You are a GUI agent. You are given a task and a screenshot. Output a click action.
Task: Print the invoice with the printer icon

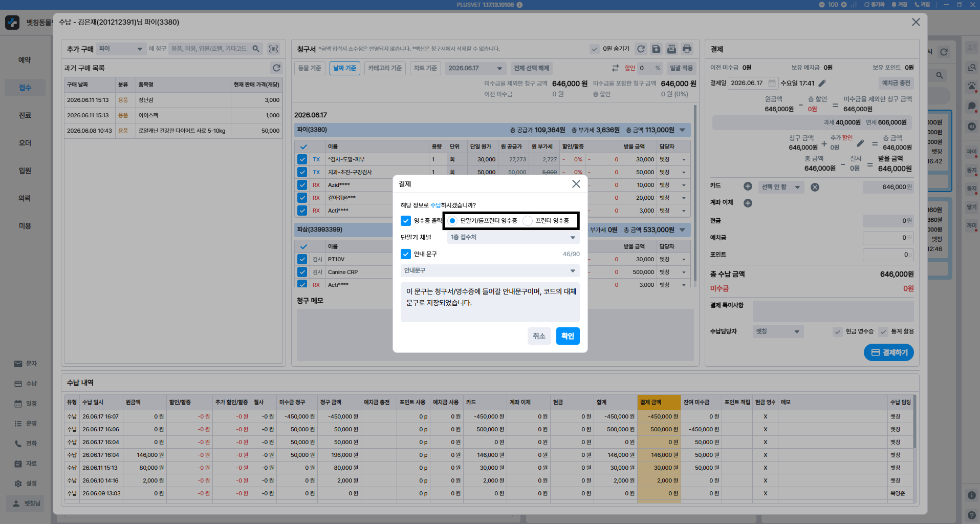(687, 49)
